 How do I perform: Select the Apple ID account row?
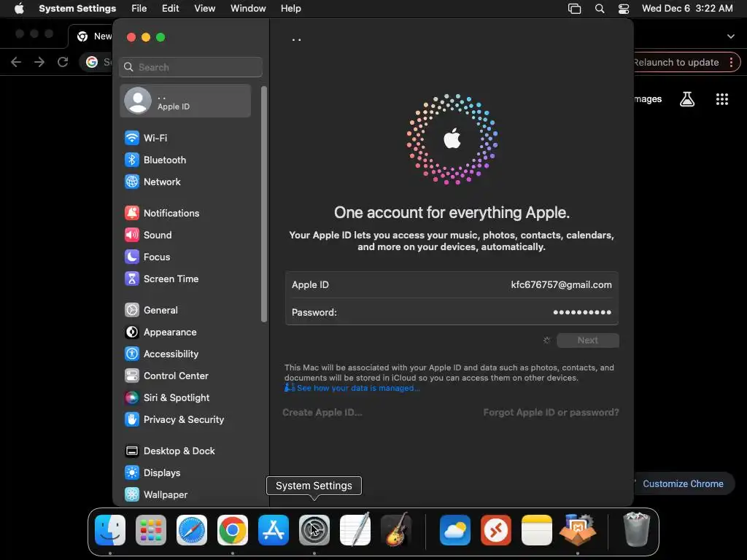(x=186, y=101)
